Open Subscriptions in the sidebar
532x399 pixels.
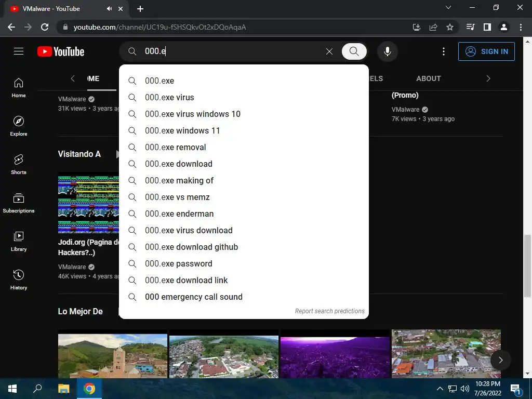coord(19,203)
